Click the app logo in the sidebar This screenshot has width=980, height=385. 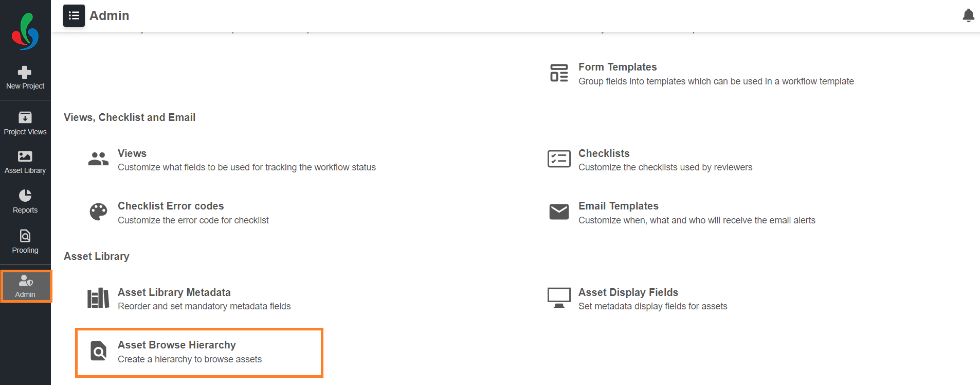click(25, 32)
